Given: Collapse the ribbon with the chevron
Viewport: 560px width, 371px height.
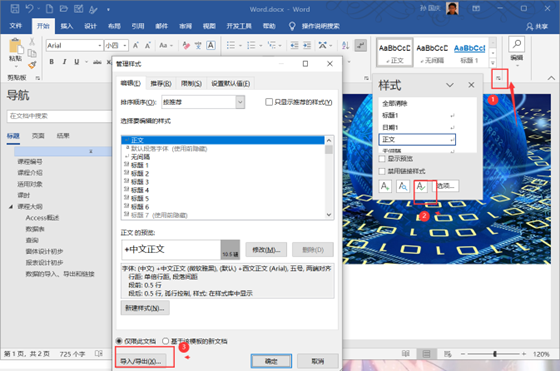Looking at the screenshot, I should (x=551, y=78).
